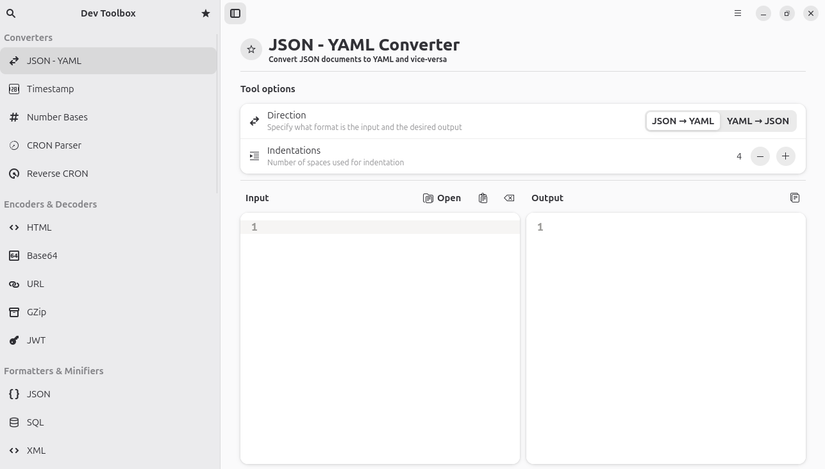
Task: Copy the Output to clipboard
Action: coord(795,198)
